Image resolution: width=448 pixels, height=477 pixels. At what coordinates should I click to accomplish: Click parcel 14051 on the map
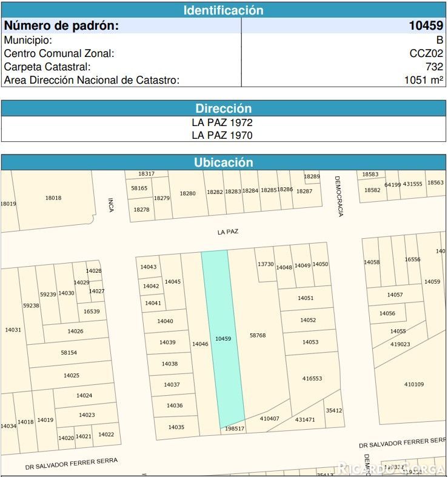pyautogui.click(x=306, y=298)
